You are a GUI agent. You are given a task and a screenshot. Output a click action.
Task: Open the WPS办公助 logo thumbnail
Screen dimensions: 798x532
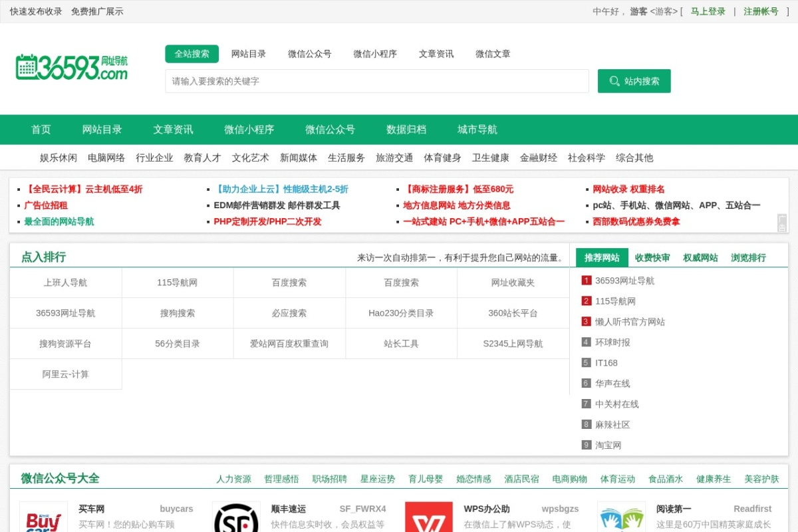[429, 517]
